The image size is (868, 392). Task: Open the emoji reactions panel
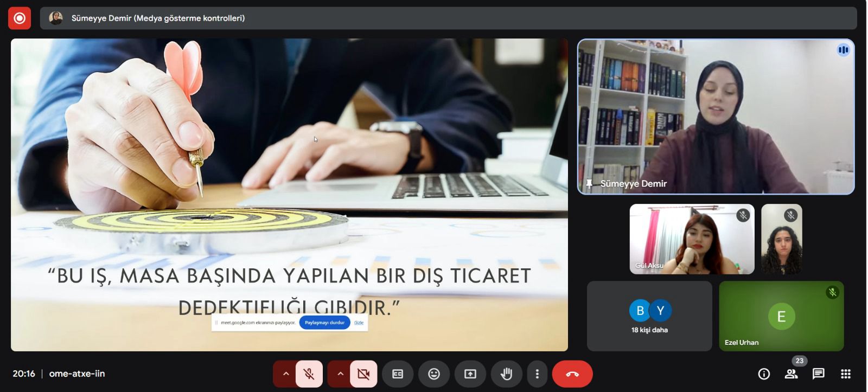433,374
